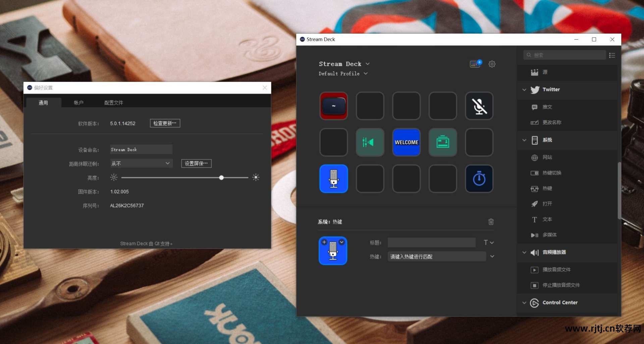The width and height of the screenshot is (644, 344).
Task: Select the 播放音频文件 action
Action: pyautogui.click(x=568, y=270)
